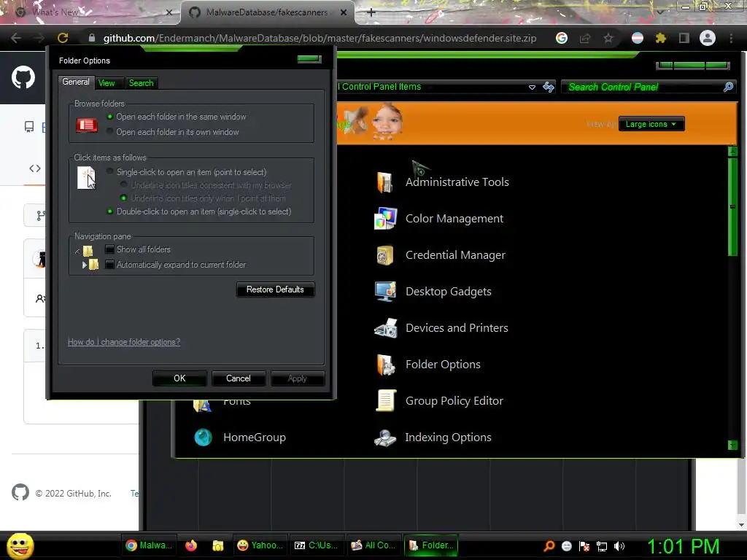
Task: Click the Chrome address bar URL
Action: (320, 38)
